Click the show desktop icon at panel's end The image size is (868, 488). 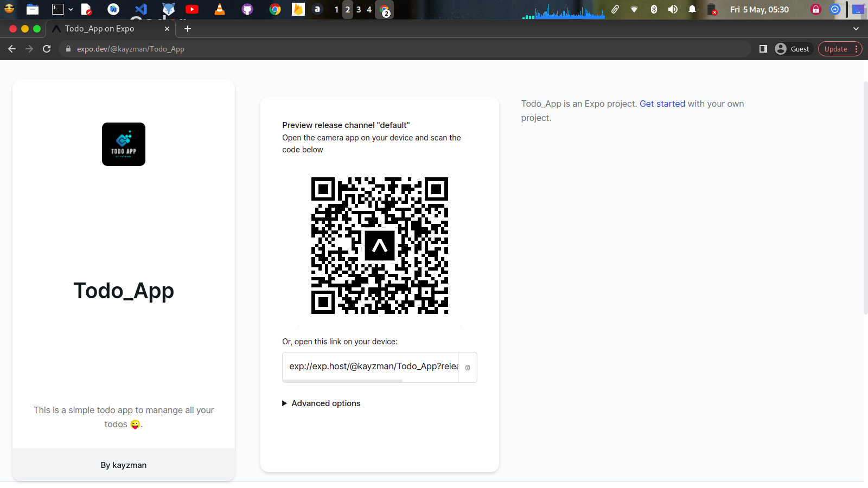tap(858, 9)
